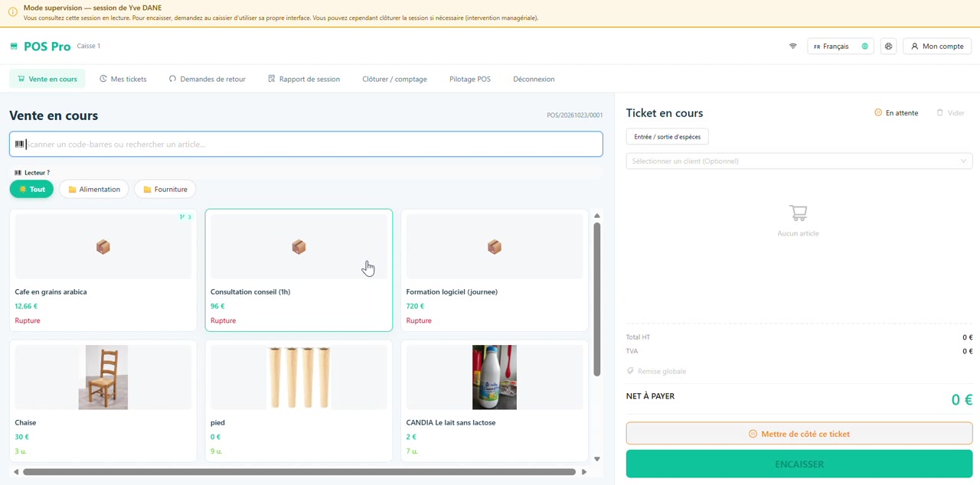Click the scroll down arrow of product grid

pyautogui.click(x=597, y=459)
